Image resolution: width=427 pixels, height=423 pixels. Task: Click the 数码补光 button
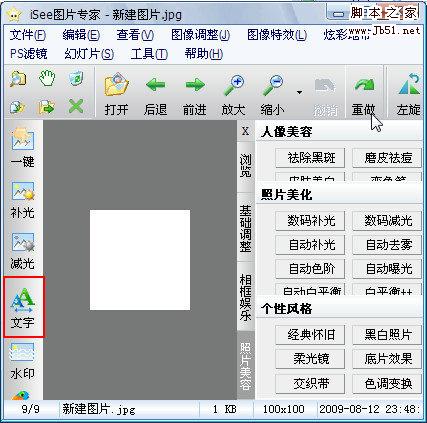[x=310, y=221]
